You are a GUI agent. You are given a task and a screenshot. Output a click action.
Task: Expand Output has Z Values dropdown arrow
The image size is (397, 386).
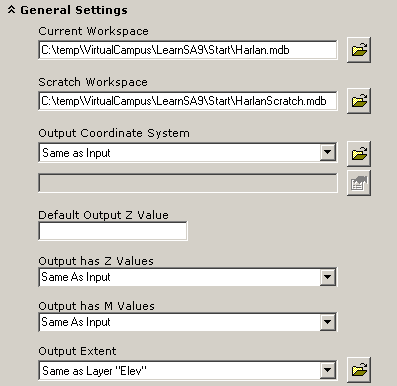point(328,277)
